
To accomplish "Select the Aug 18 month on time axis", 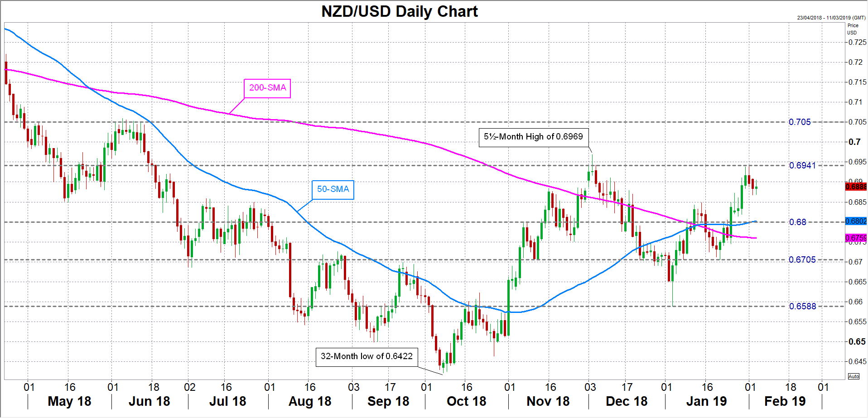I will pos(310,402).
